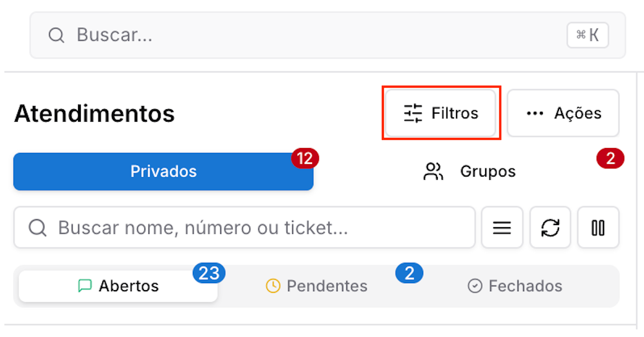
Task: Select the Privados tab
Action: [164, 172]
